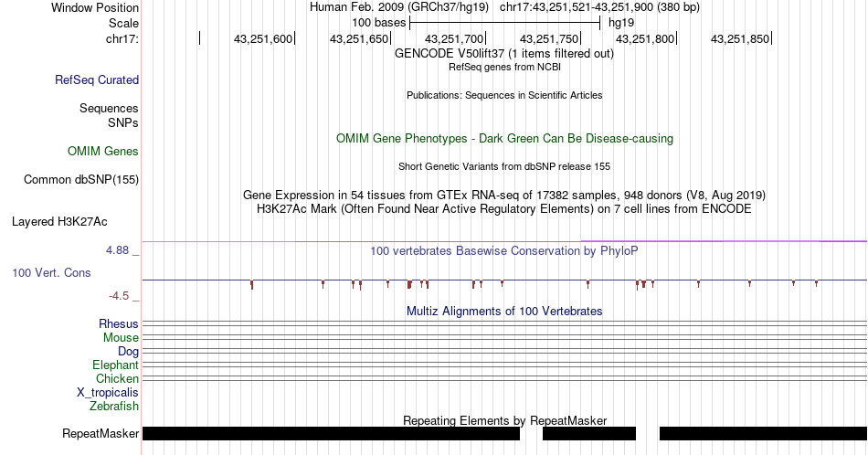Click the middle short RepeatMasker block
This screenshot has width=868, height=455.
[589, 433]
